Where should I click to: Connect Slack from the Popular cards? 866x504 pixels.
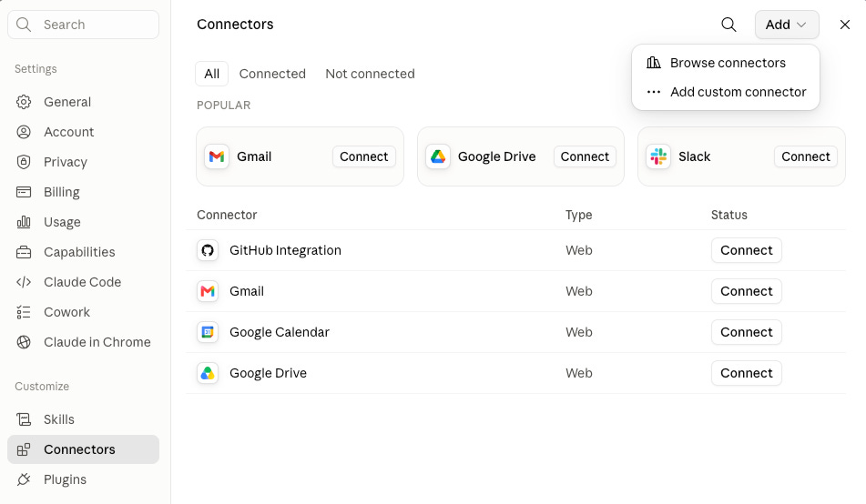[805, 156]
